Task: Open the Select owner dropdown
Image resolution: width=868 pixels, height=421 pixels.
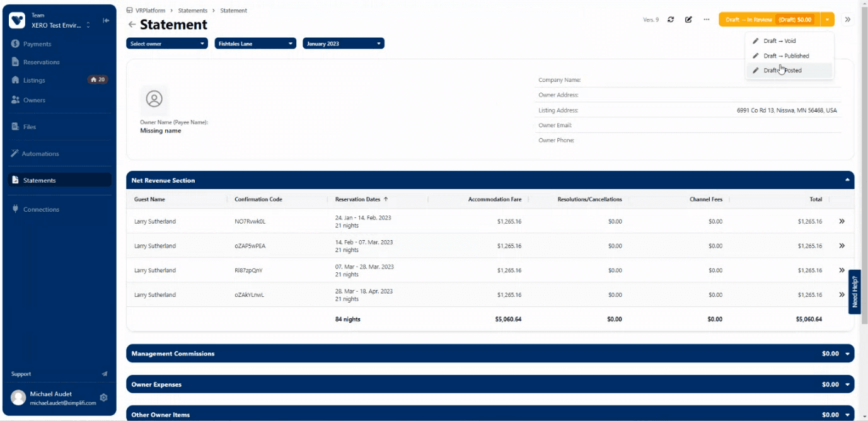Action: coord(167,43)
